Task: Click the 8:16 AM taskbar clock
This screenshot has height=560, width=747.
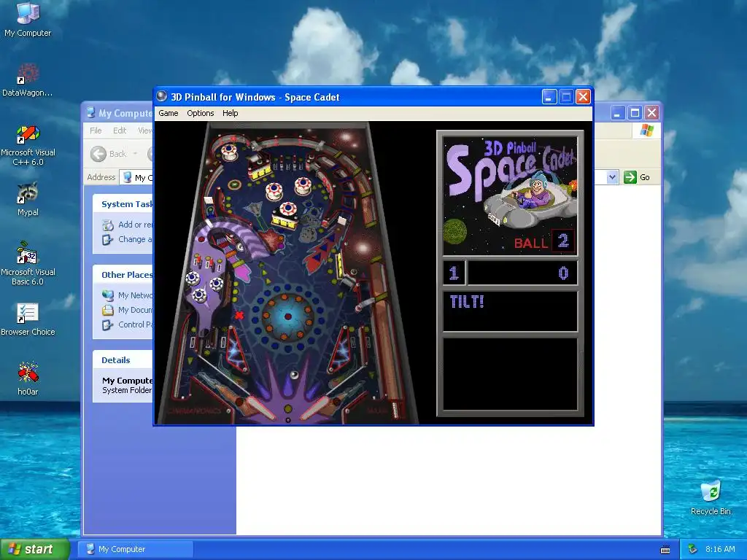Action: 720,549
